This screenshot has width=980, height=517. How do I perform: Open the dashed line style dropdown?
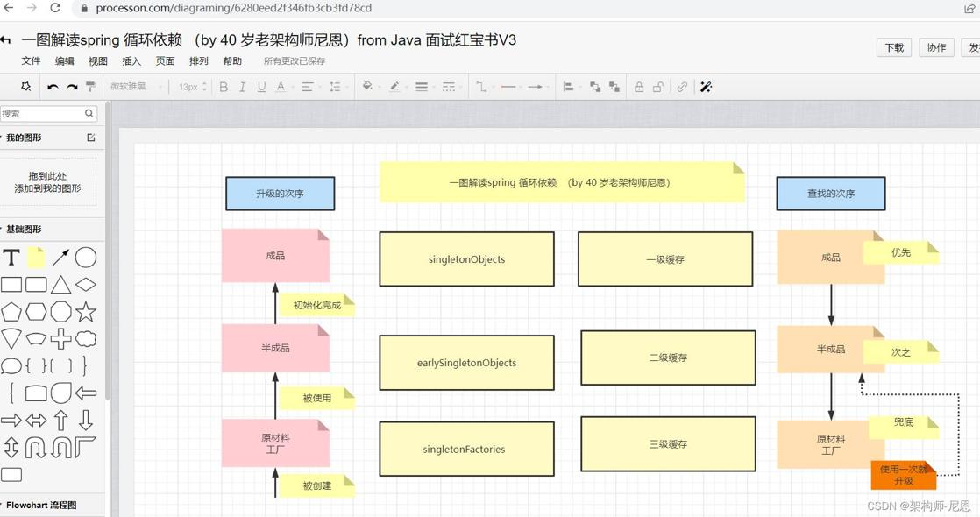pyautogui.click(x=449, y=87)
